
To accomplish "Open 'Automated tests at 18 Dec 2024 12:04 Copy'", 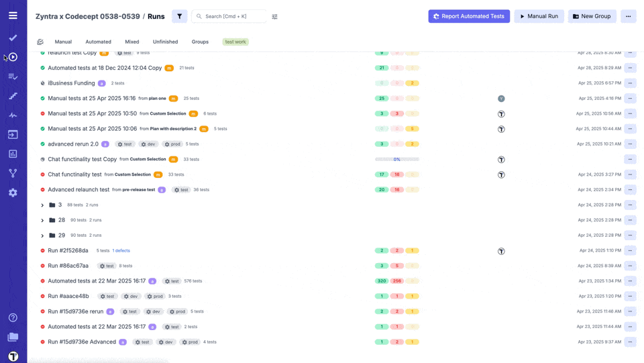I will point(105,68).
